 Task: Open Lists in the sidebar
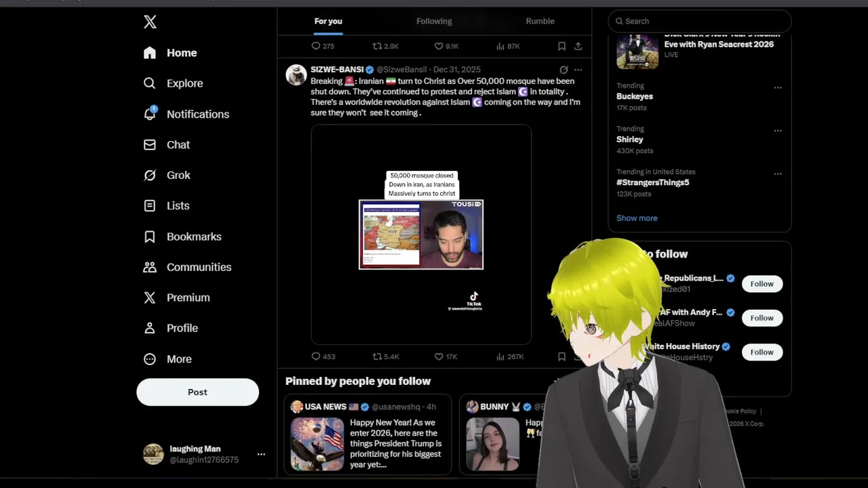click(x=166, y=205)
